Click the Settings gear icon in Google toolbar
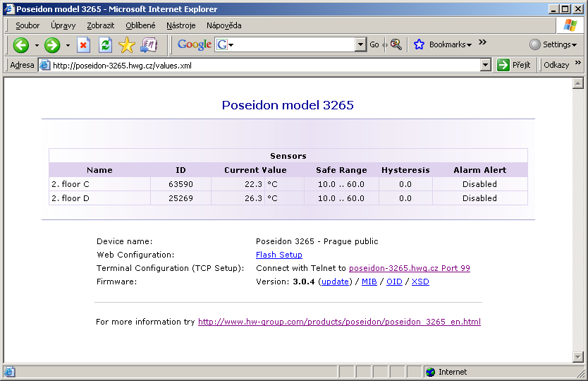The width and height of the screenshot is (588, 381). pos(534,44)
